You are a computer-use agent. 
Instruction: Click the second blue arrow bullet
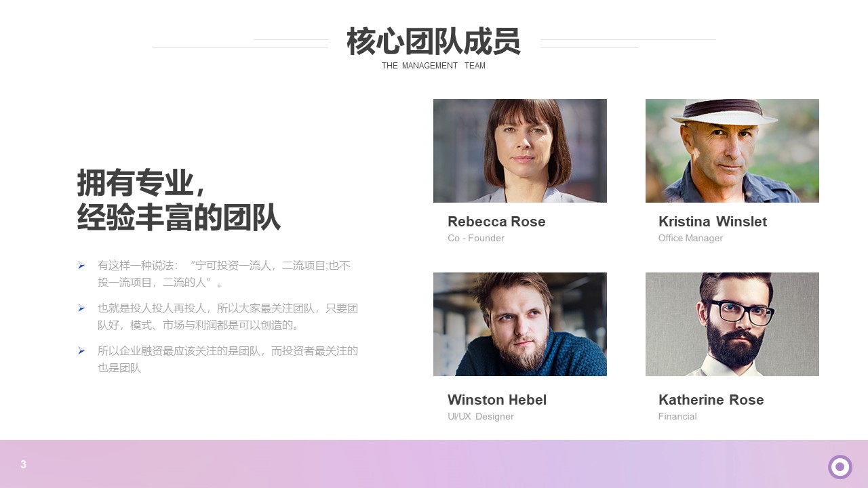click(x=81, y=308)
